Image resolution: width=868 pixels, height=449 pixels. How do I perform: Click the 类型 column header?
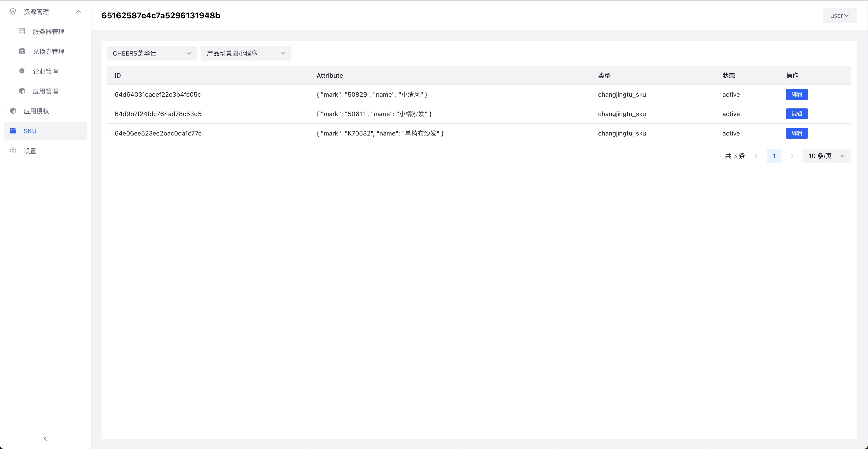604,75
